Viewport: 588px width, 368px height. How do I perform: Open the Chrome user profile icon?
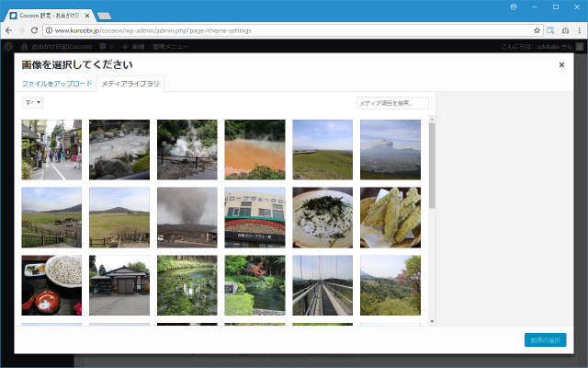coord(514,6)
